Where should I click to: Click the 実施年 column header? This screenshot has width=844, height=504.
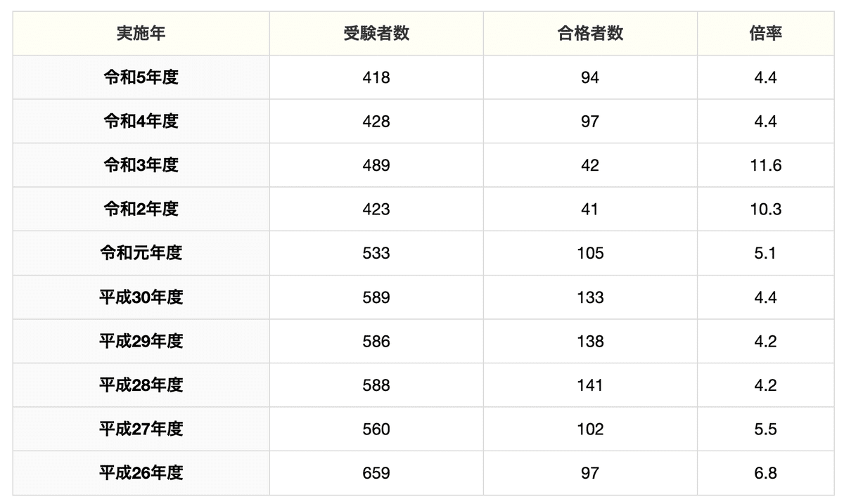(x=141, y=33)
